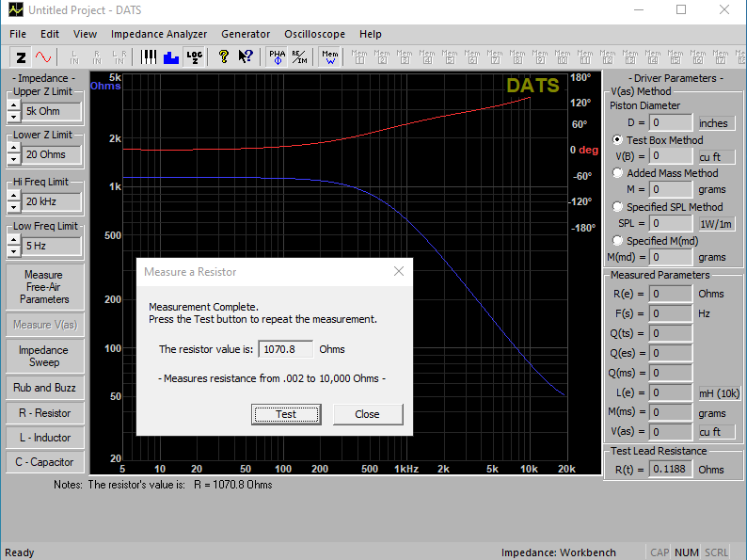This screenshot has height=560, width=747.
Task: Select the Mem 1 memory slot icon
Action: pos(359,57)
